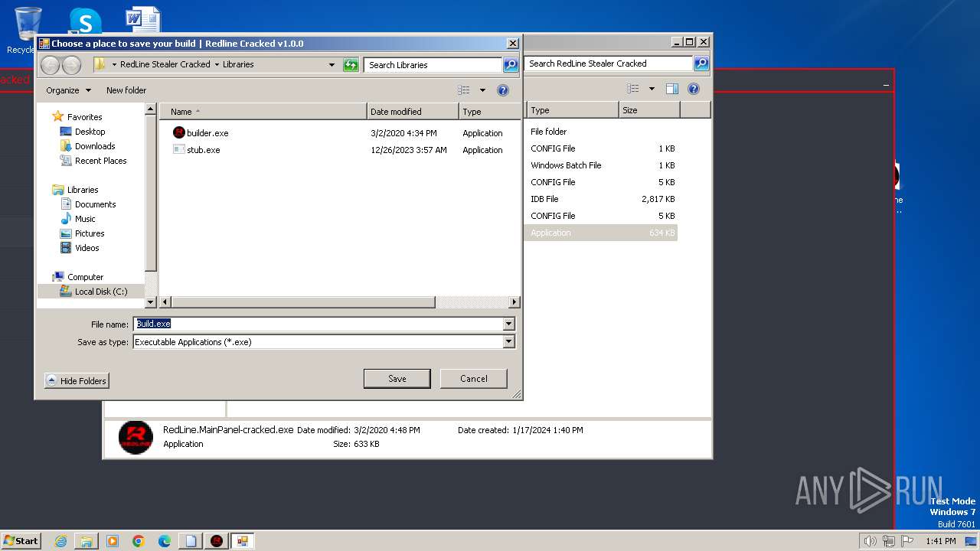Open Chrome from taskbar
980x551 pixels.
pyautogui.click(x=139, y=541)
